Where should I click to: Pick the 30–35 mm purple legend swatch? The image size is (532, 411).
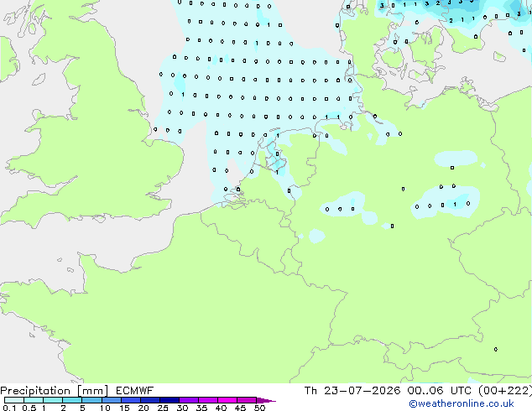pyautogui.click(x=188, y=400)
